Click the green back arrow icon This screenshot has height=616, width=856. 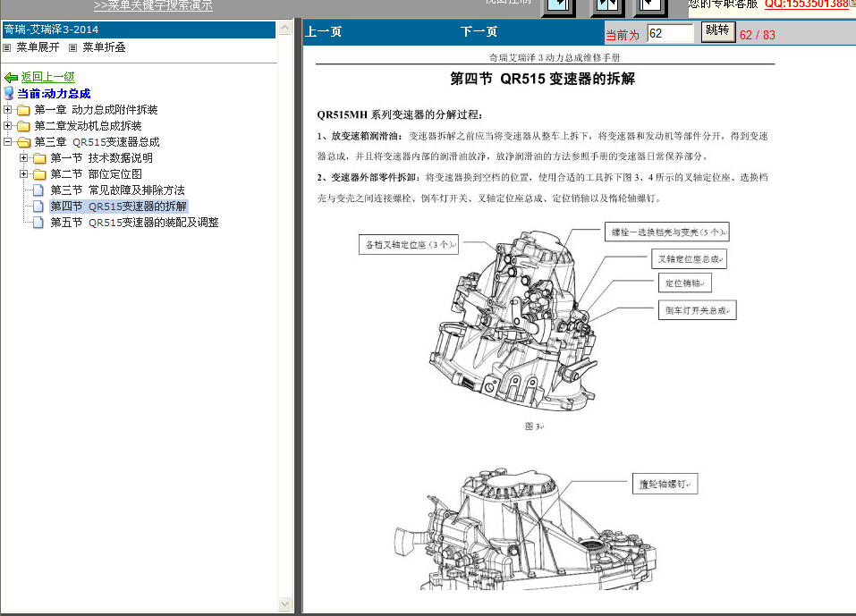click(x=11, y=78)
